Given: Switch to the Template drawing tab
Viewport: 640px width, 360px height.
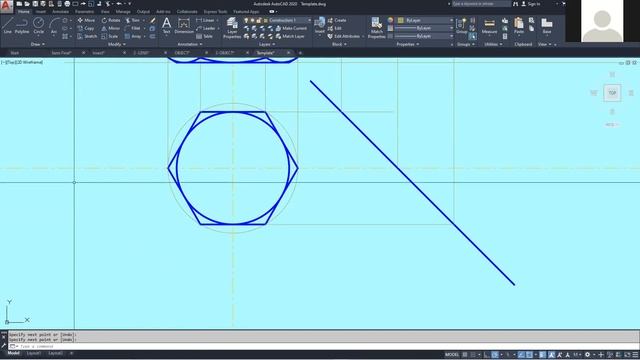Looking at the screenshot, I should pos(266,53).
